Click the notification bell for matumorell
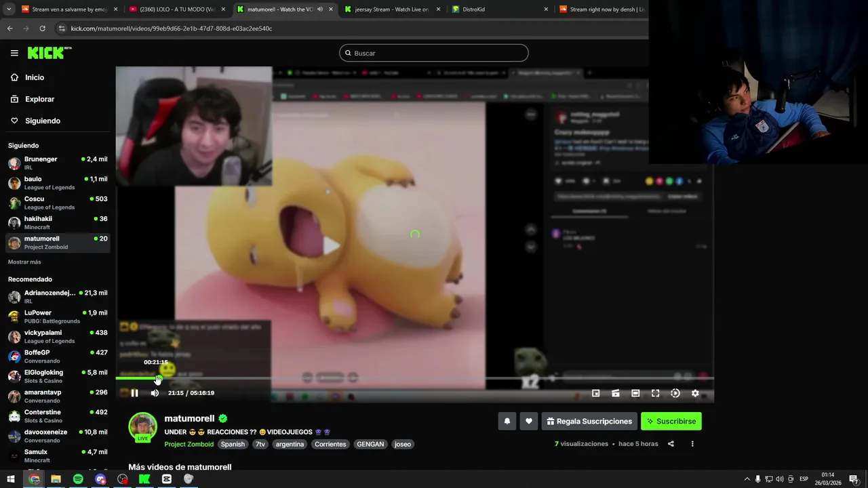 [x=507, y=421]
